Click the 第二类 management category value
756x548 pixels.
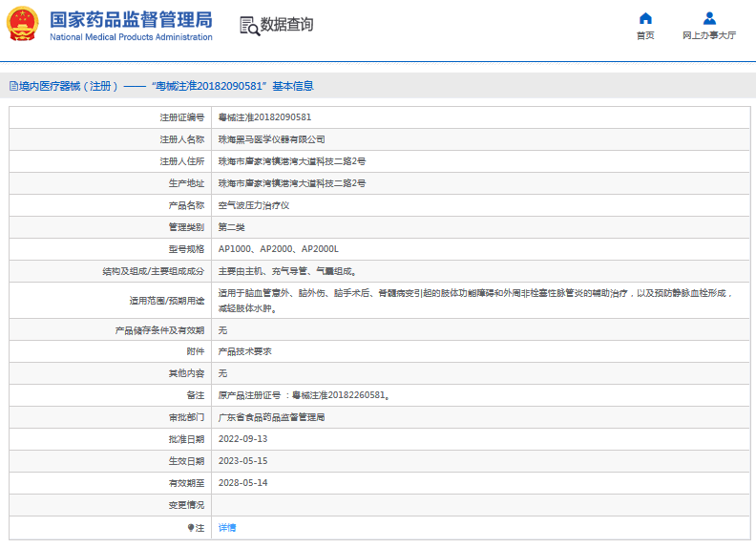pos(231,227)
